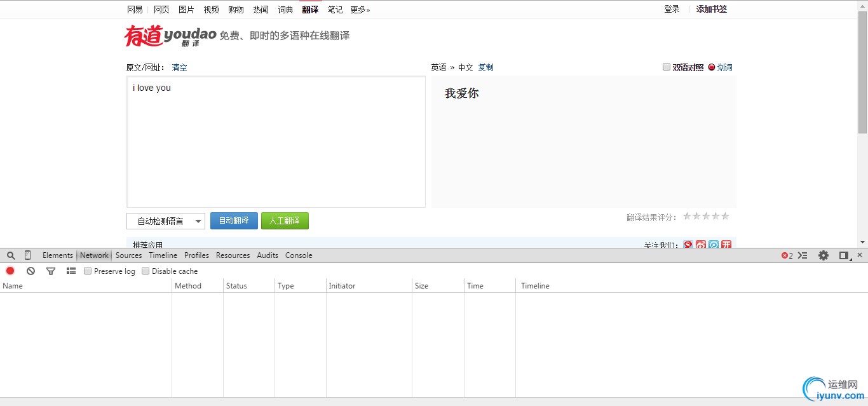Go to the DevTools Timeline tab
The image size is (868, 406).
163,255
